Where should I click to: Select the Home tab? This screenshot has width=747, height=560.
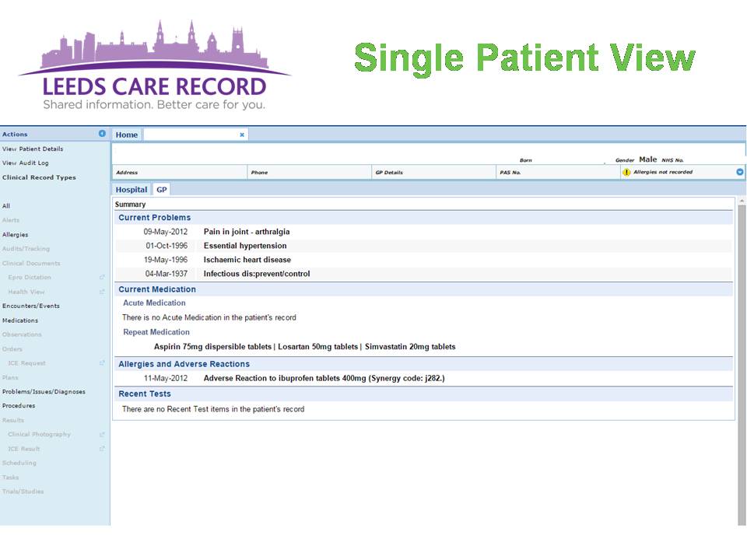point(126,134)
